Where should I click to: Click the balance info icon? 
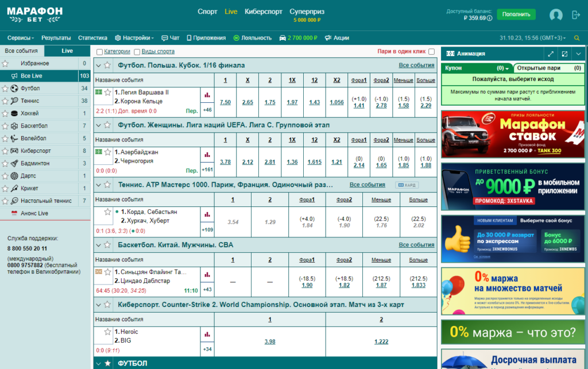pos(489,18)
